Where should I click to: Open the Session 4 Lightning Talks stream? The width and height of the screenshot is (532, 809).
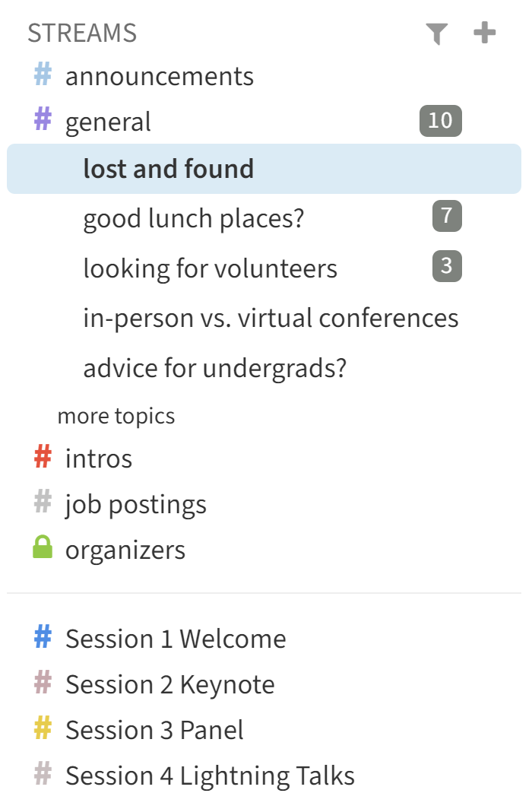coord(210,776)
